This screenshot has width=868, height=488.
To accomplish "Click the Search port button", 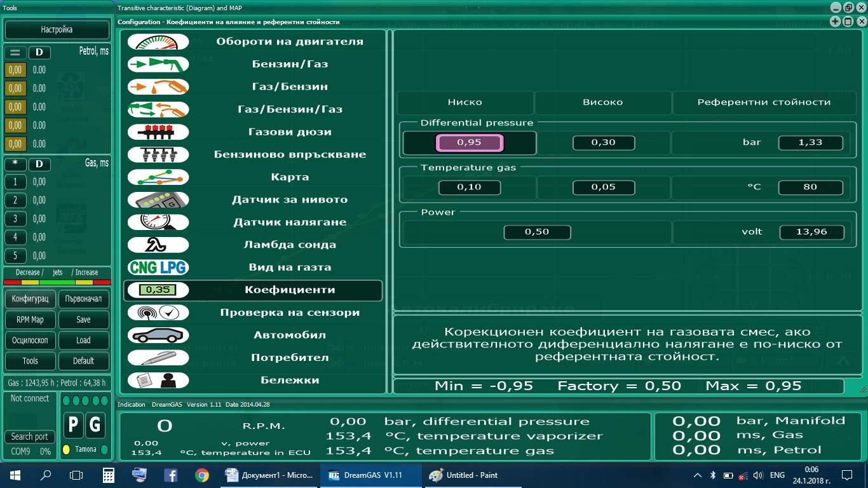I will [x=29, y=437].
